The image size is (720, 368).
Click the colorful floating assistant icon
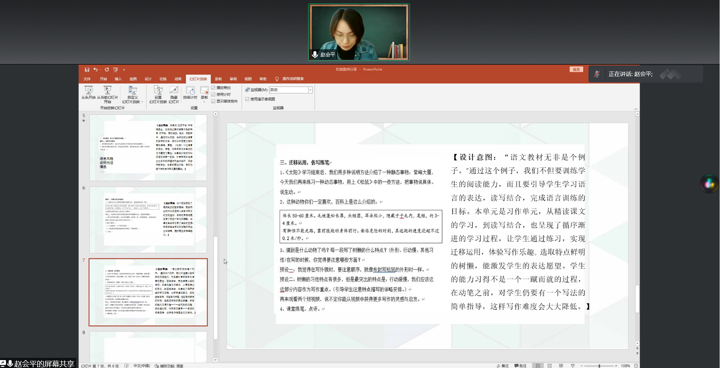(709, 183)
